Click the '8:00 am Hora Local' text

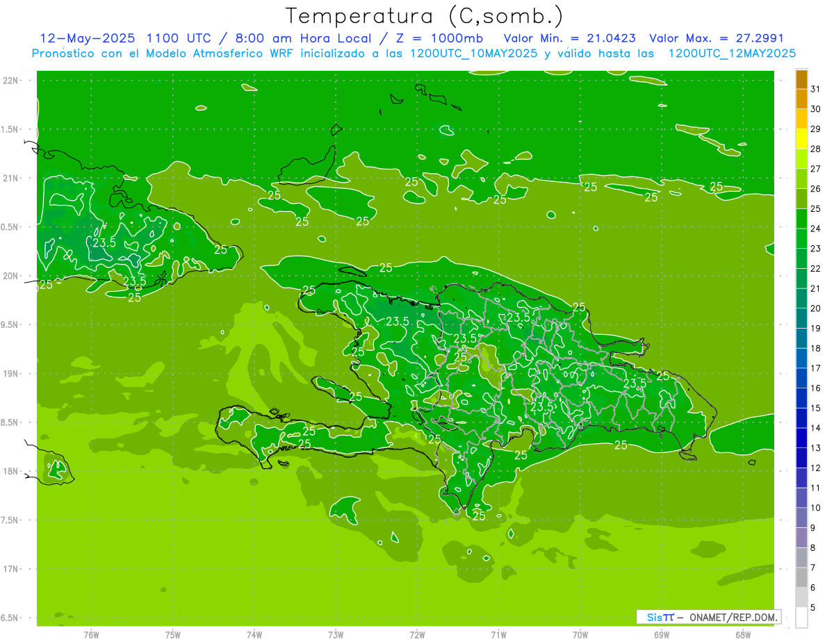[x=303, y=38]
